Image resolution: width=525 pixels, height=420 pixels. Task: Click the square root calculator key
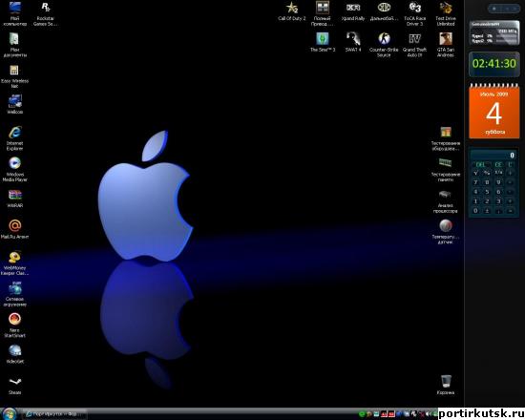(x=475, y=173)
